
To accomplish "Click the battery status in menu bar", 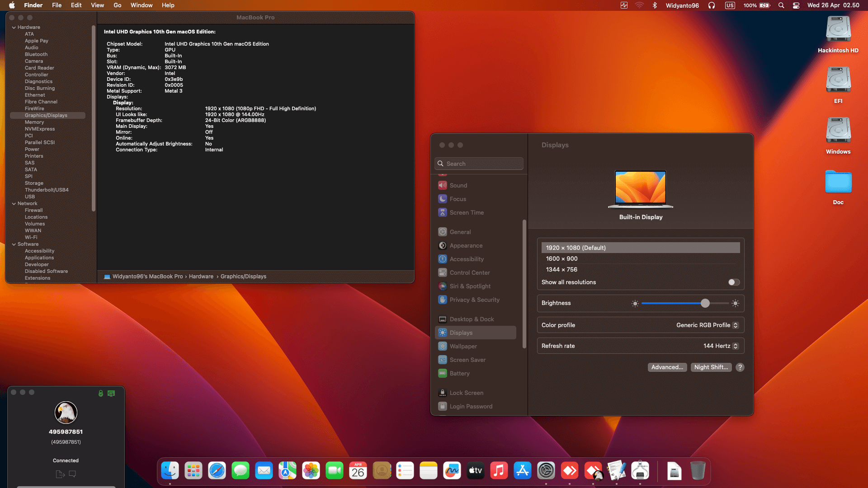I will (757, 5).
